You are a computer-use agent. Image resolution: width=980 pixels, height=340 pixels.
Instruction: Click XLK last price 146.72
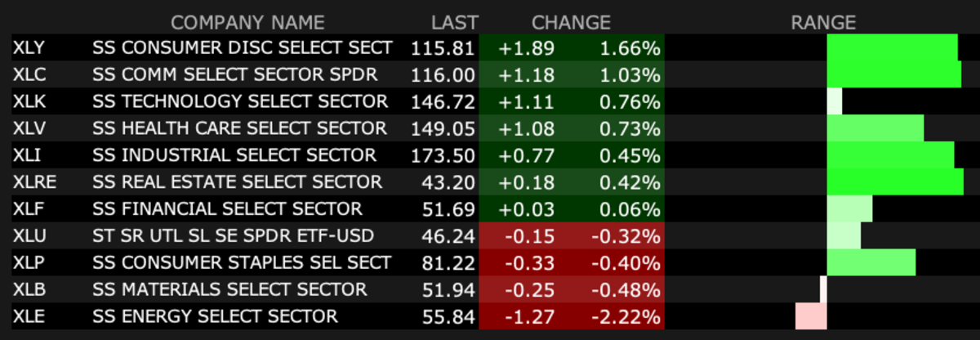[445, 101]
